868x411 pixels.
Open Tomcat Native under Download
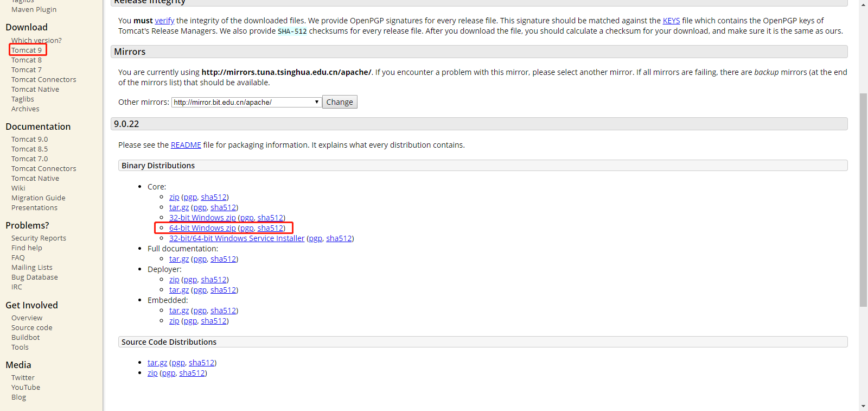coord(35,89)
